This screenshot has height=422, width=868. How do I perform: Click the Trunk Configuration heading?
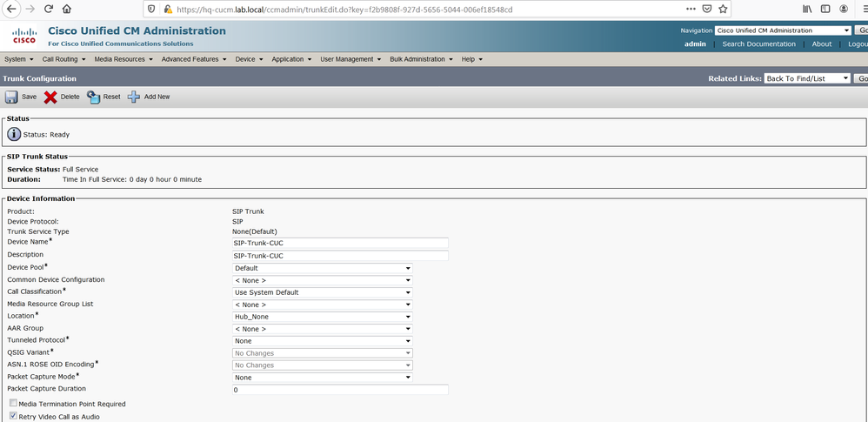[39, 78]
